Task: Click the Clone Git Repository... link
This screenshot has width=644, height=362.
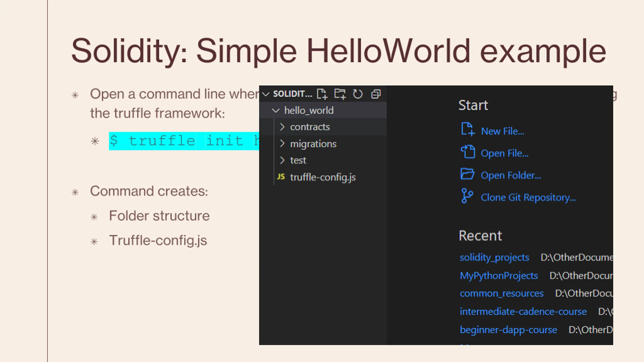Action: tap(528, 197)
